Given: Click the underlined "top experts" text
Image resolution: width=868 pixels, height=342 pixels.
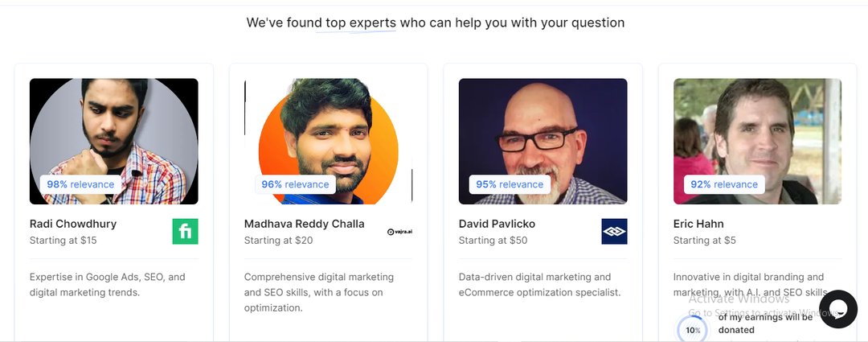Looking at the screenshot, I should [x=361, y=23].
